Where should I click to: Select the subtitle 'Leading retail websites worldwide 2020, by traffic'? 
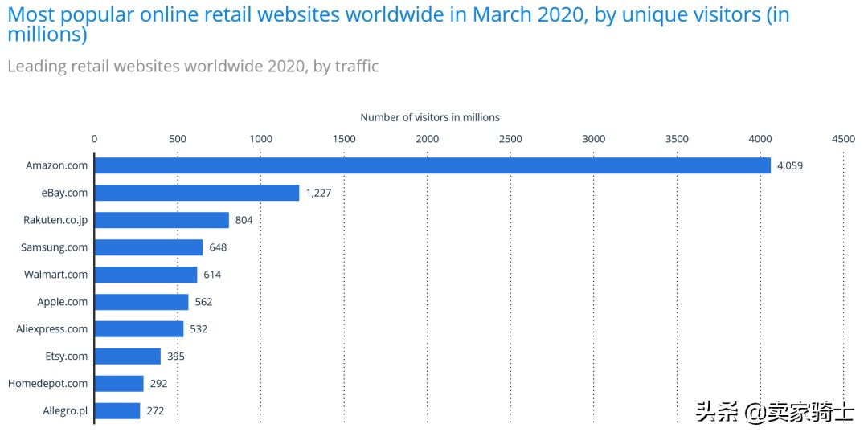coord(193,67)
